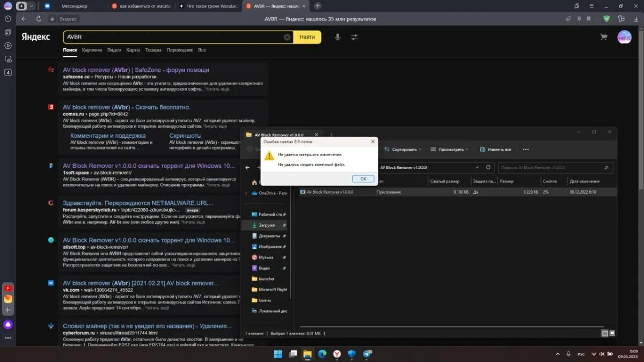Reload the page in the browser

tap(39, 19)
